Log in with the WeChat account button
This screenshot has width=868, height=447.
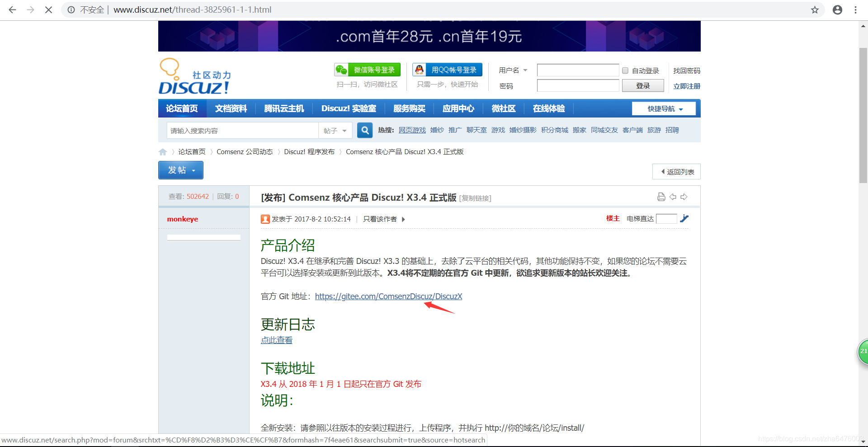click(367, 70)
